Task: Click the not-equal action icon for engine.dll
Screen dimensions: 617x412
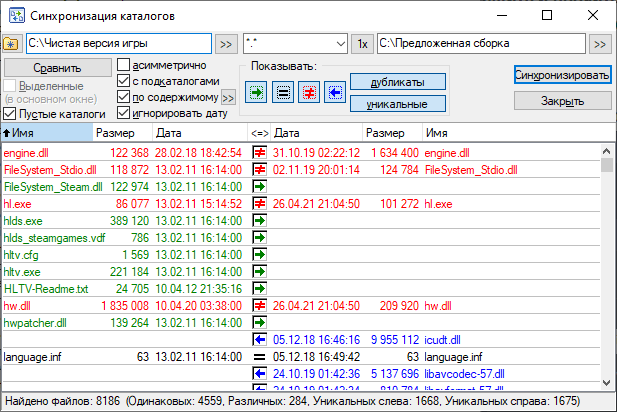Action: click(x=260, y=152)
